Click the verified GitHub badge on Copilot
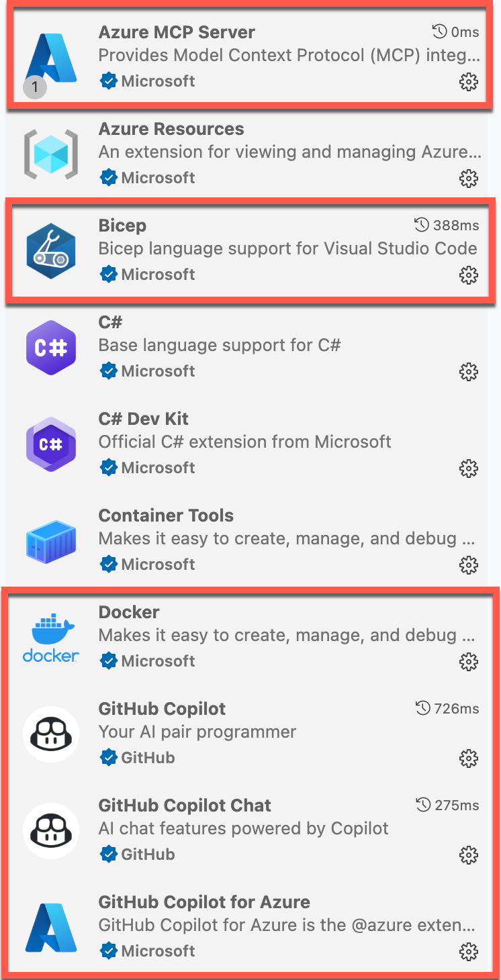Image resolution: width=501 pixels, height=980 pixels. coord(109,757)
